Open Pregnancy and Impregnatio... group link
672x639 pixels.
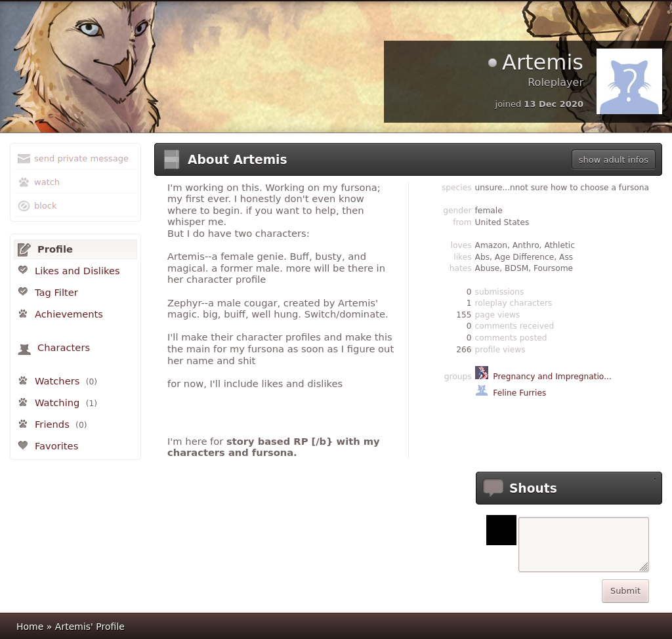click(x=552, y=377)
